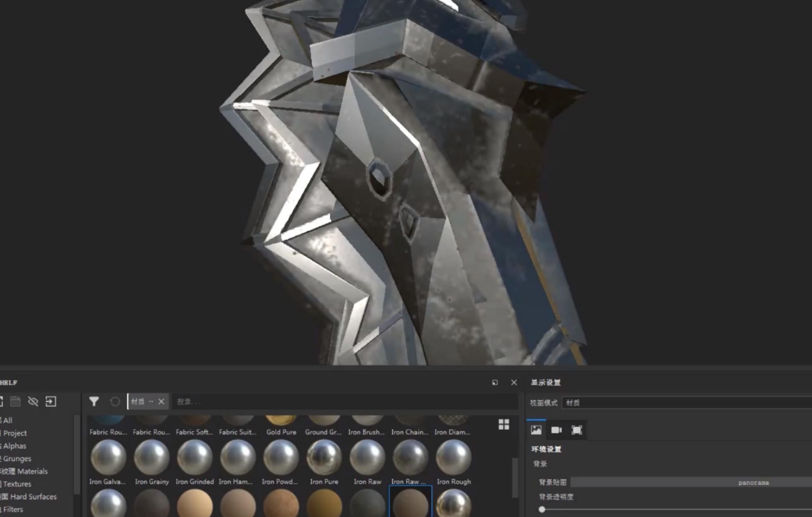Screen dimensions: 812x517
Task: Select the Iron Grinded material thumbnail
Action: [x=195, y=457]
